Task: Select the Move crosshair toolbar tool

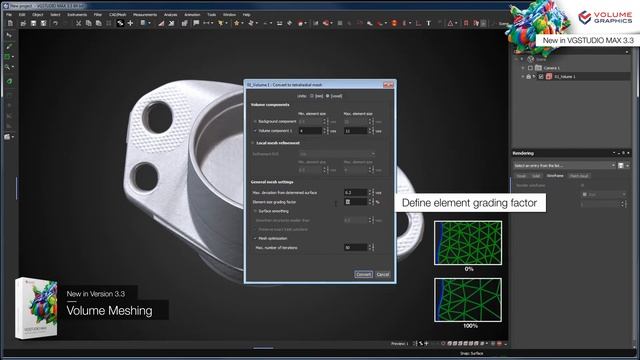Action: [131, 24]
